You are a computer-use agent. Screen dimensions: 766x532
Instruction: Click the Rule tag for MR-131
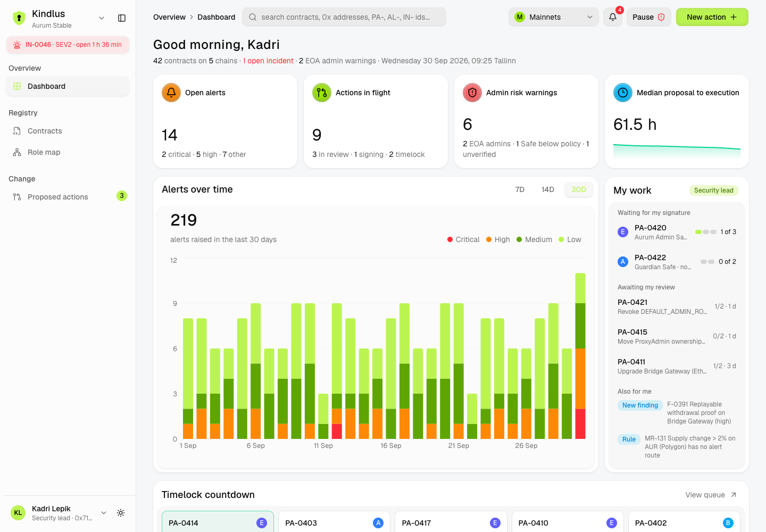629,439
